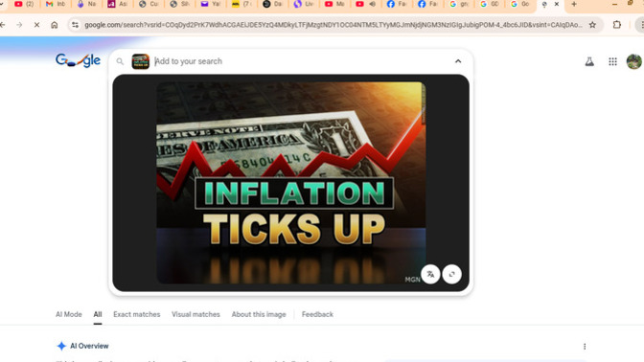Switch to the yellow icon tab labeled '(7'

241,4
